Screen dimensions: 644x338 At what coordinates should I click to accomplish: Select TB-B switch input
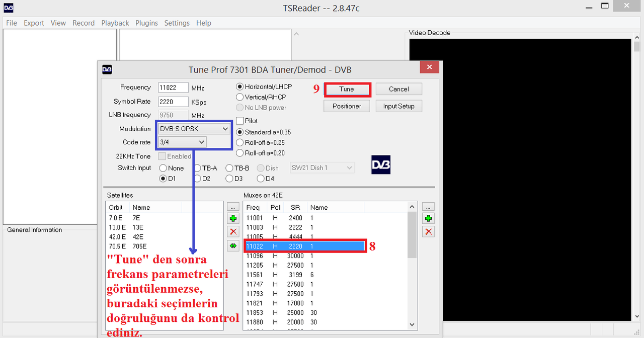pyautogui.click(x=238, y=168)
